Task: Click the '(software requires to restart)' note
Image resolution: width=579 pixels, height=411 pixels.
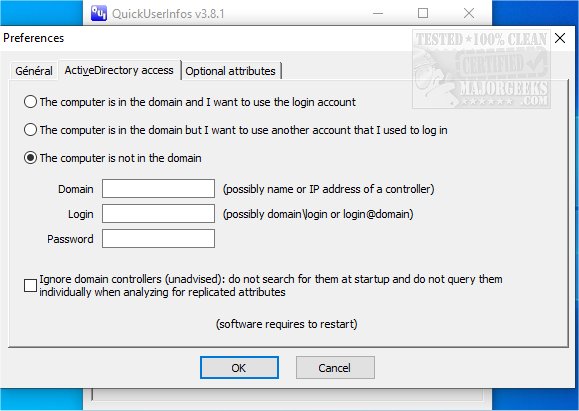Action: pos(287,324)
